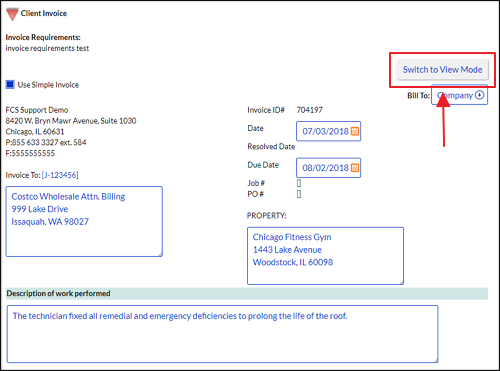Screen dimensions: 500x371
Task: Select the Invoice ID# 704197 value
Action: click(310, 110)
